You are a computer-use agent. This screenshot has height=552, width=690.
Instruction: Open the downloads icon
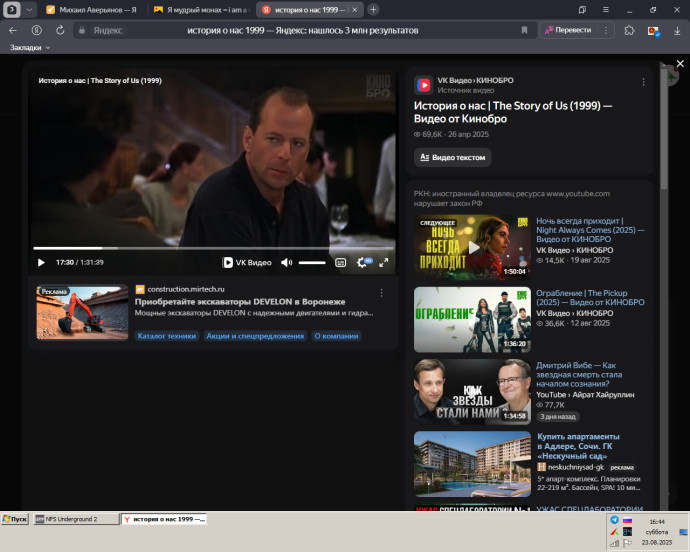pos(677,30)
